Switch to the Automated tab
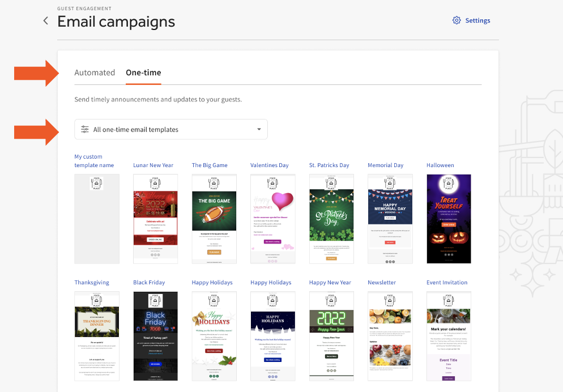 pos(95,73)
